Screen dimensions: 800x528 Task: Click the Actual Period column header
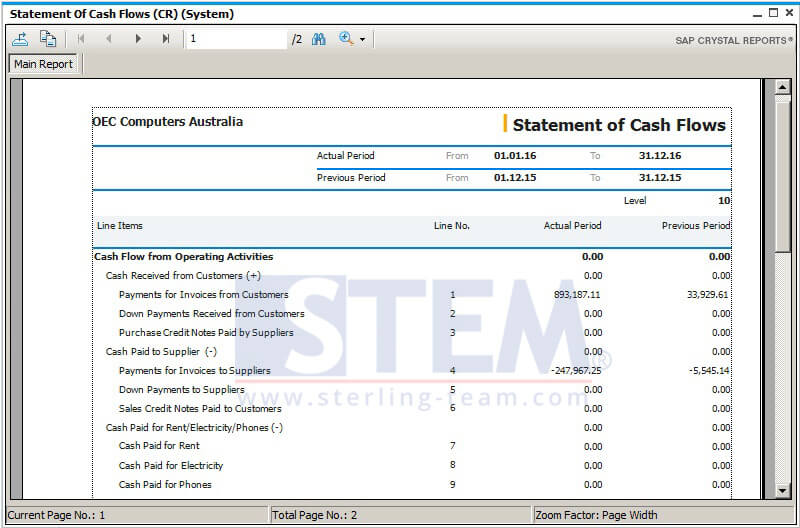[x=572, y=226]
